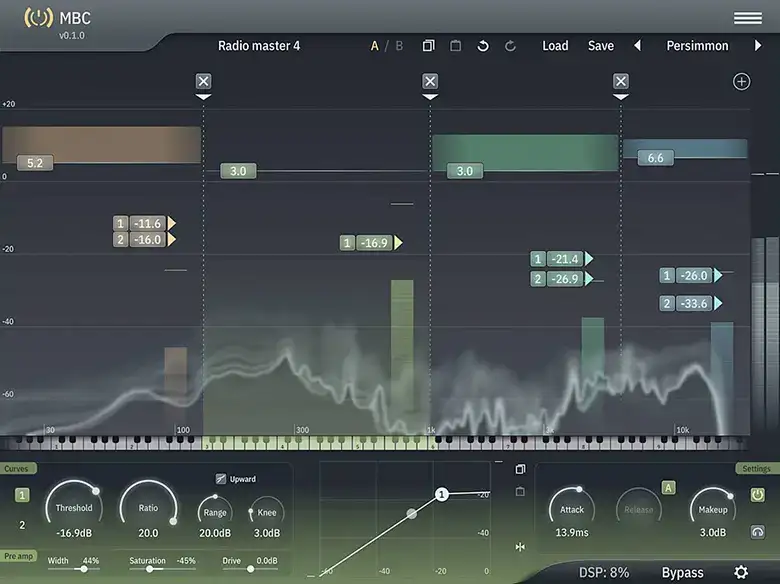780x584 pixels.
Task: Open the Pre amp tab
Action: [x=18, y=556]
